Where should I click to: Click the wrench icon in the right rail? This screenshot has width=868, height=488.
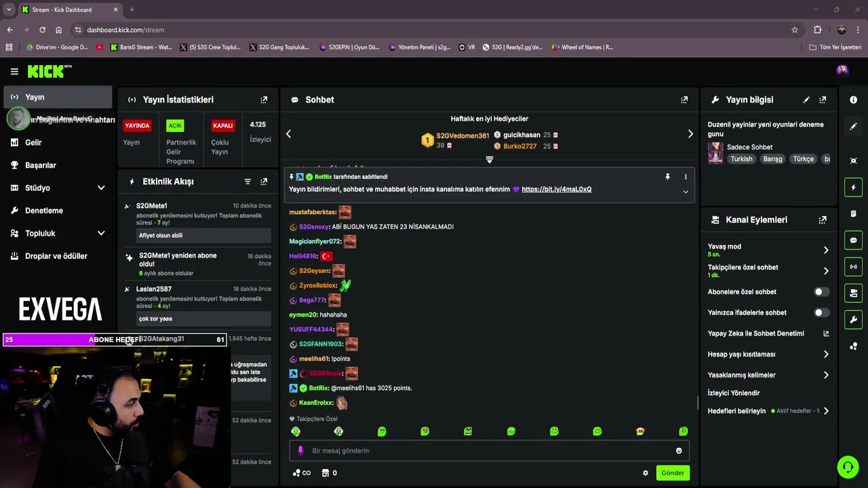853,319
